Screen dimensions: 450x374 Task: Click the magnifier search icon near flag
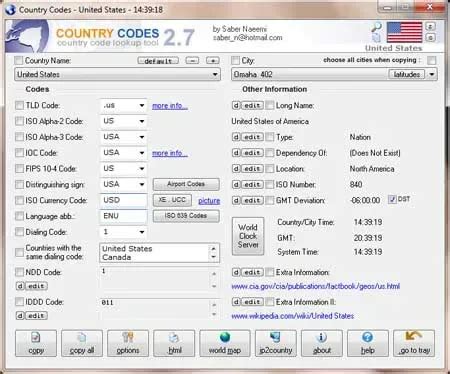point(377,27)
